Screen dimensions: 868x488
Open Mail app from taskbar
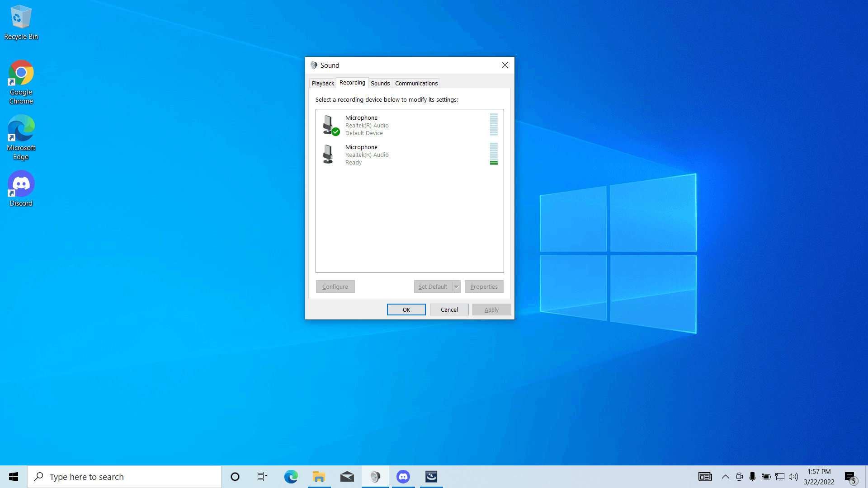pyautogui.click(x=347, y=477)
